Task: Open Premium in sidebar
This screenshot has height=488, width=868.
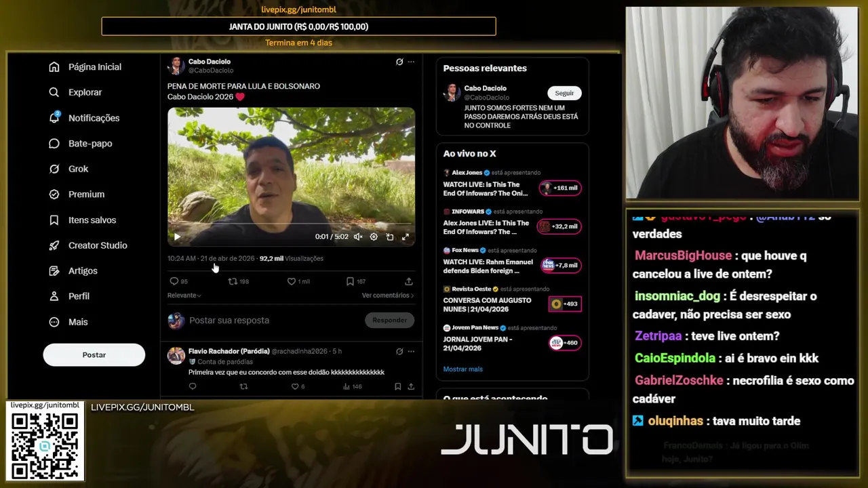Action: tap(77, 195)
